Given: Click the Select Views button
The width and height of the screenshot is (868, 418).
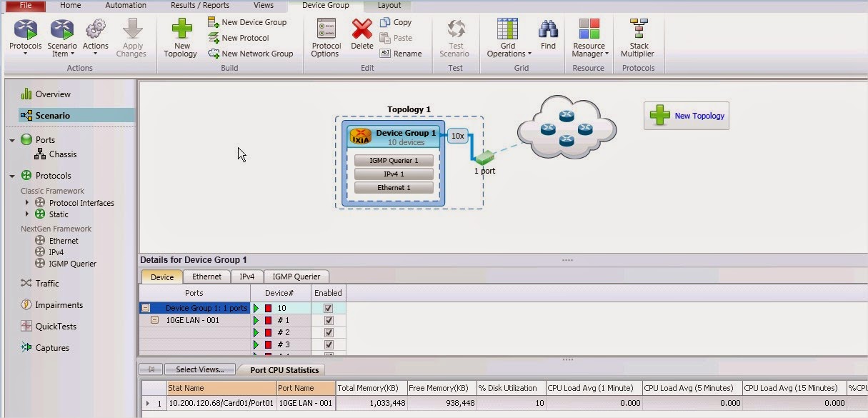Looking at the screenshot, I should tap(199, 369).
